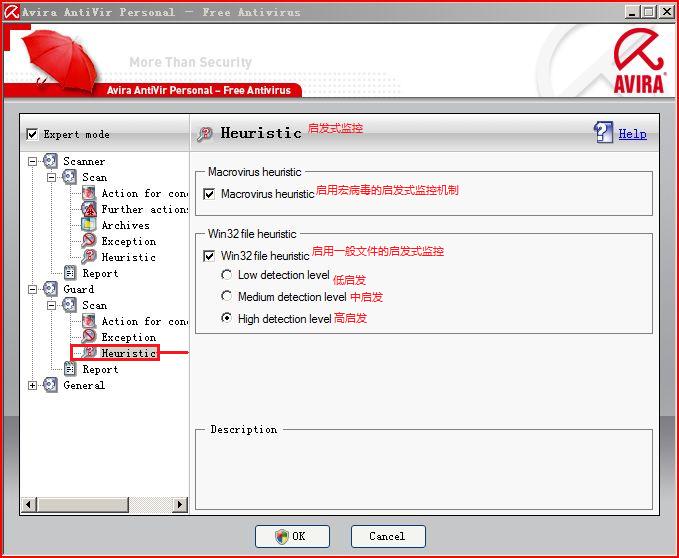Click tree scrollbar left arrow
The image size is (679, 558).
click(29, 504)
